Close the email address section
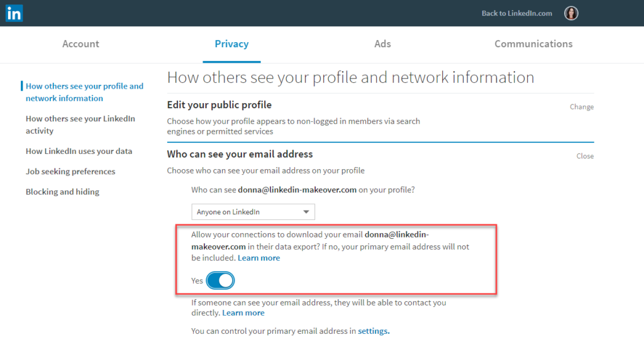 (x=585, y=156)
